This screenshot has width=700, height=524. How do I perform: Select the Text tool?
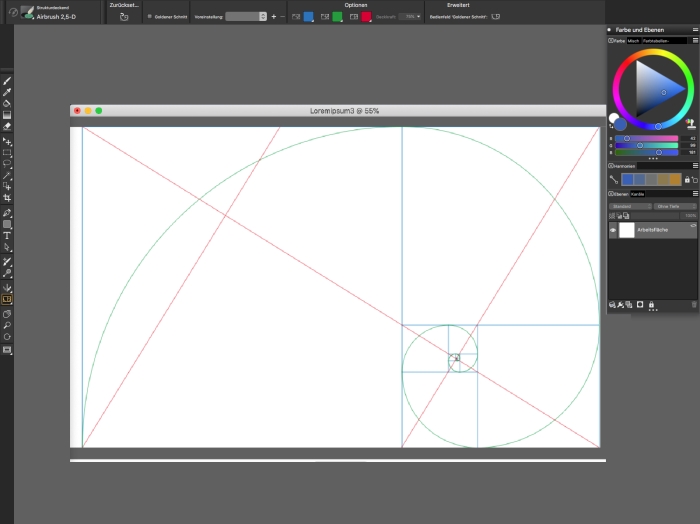click(7, 236)
